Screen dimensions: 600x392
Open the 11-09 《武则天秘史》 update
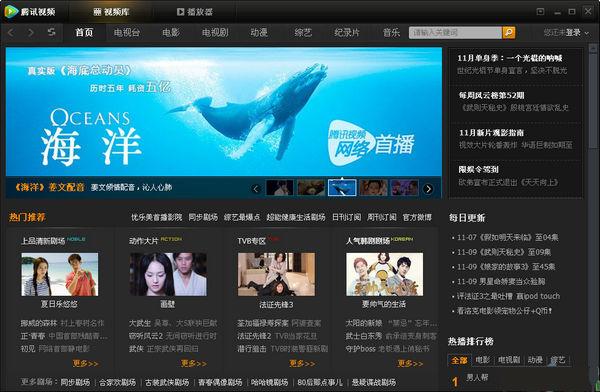pyautogui.click(x=504, y=252)
